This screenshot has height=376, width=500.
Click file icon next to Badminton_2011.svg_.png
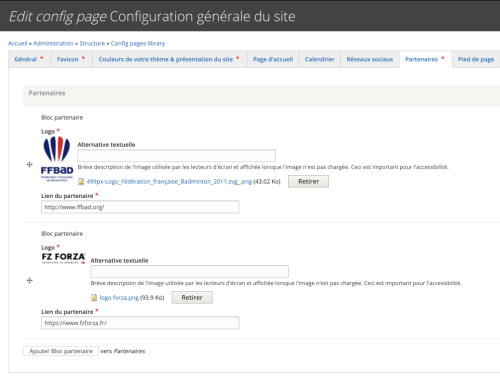[x=81, y=181]
